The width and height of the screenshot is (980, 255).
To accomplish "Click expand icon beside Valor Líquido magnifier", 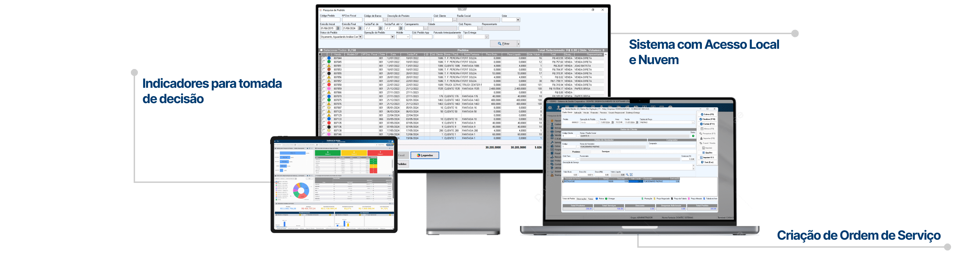I will pyautogui.click(x=631, y=175).
